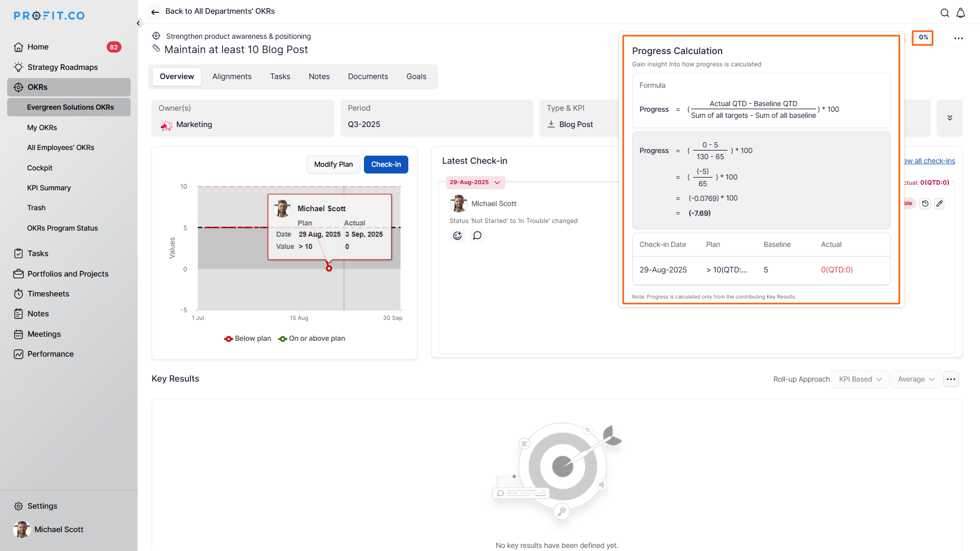Viewport: 980px width, 551px height.
Task: Open the three-dots menu beside 0%
Action: pyautogui.click(x=959, y=38)
